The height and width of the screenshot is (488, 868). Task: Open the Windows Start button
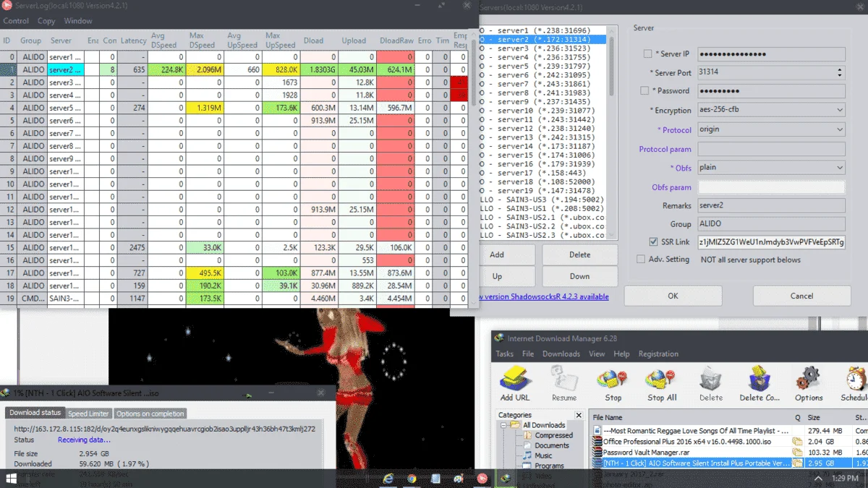12,478
